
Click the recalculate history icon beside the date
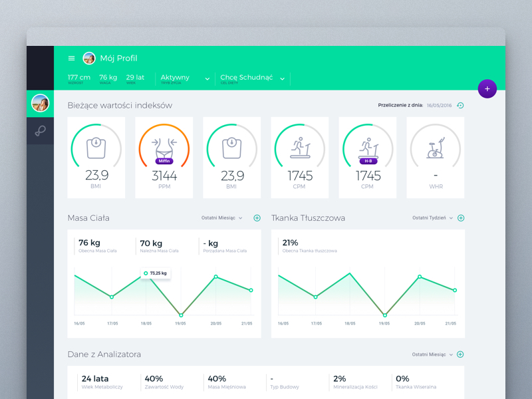460,106
